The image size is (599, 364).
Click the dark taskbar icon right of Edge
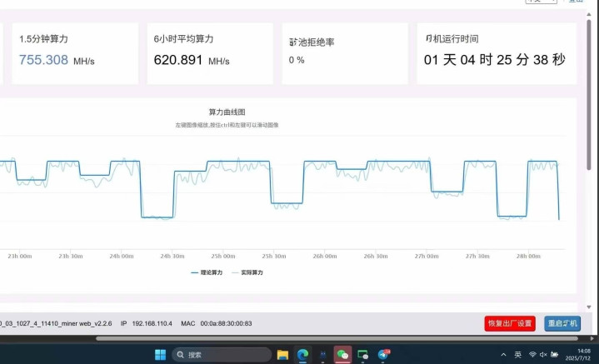click(x=322, y=355)
